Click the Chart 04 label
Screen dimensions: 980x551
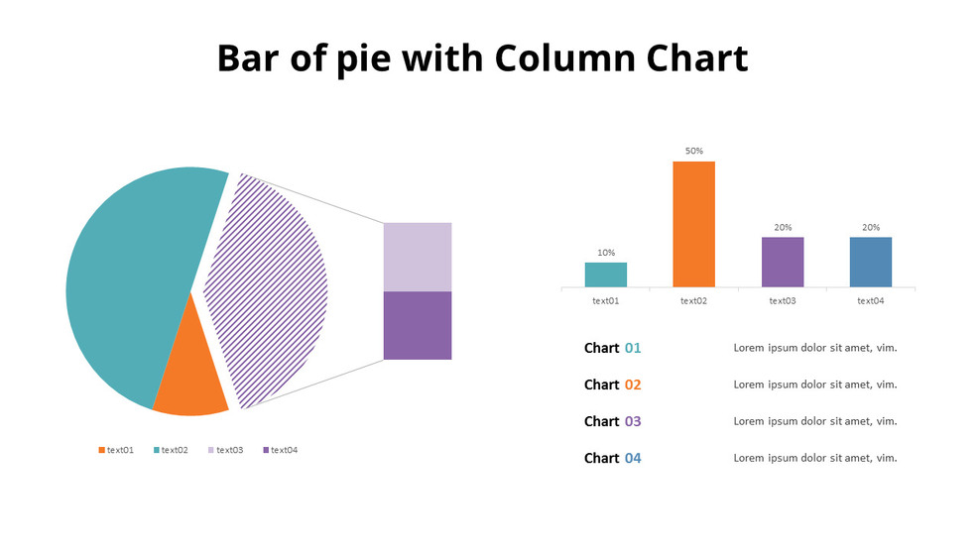click(612, 458)
